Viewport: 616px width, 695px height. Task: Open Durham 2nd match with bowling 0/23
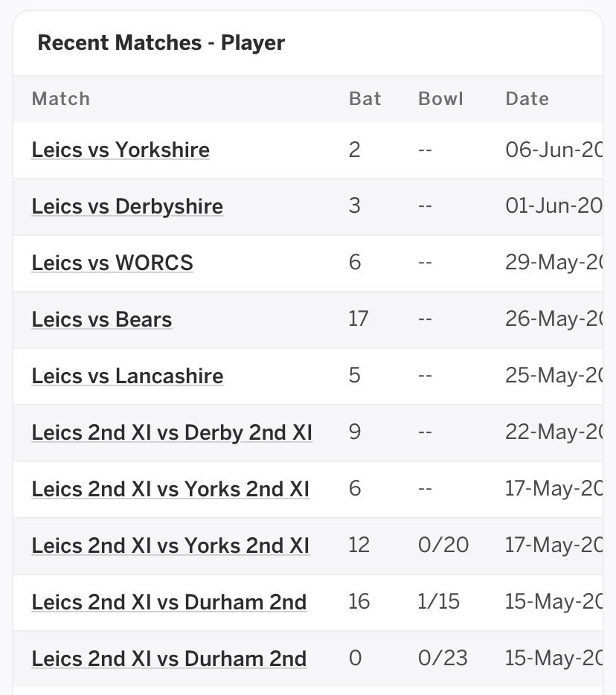[169, 659]
